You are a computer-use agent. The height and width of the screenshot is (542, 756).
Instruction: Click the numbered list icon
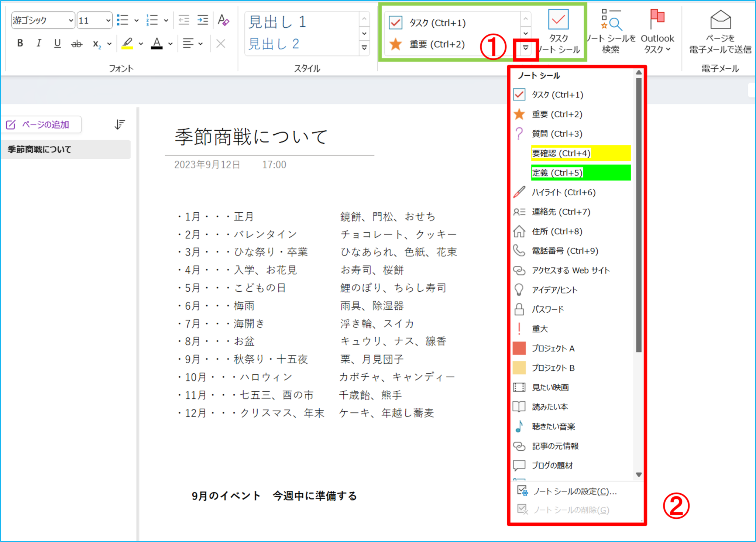[152, 20]
